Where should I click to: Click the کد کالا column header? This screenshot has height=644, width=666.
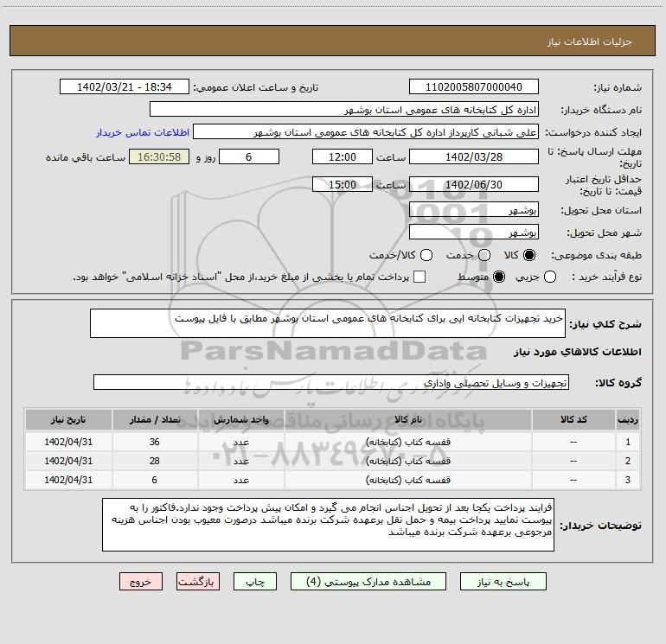pos(573,420)
